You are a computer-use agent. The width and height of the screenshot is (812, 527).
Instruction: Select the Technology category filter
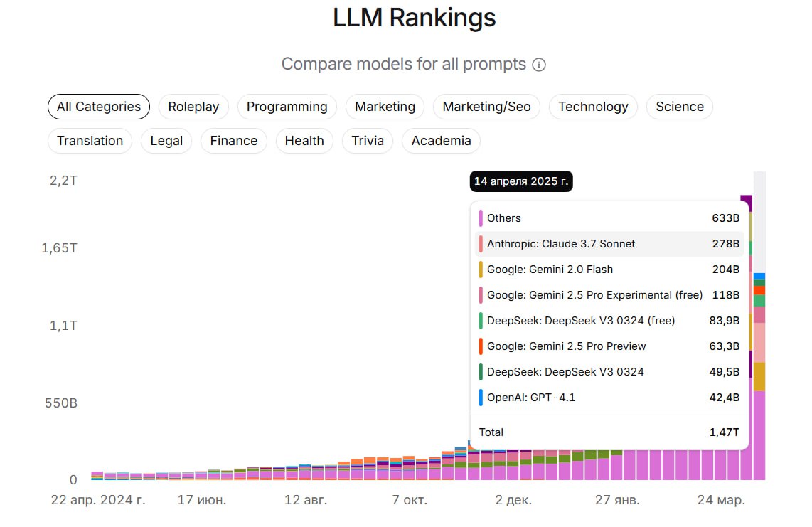point(593,107)
